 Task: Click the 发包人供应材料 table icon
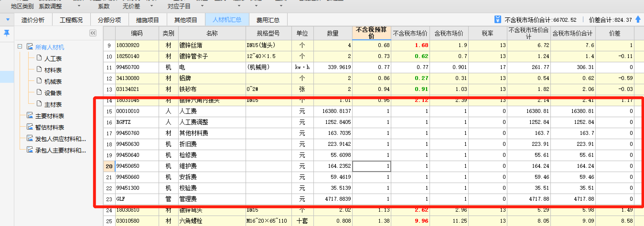pos(30,138)
